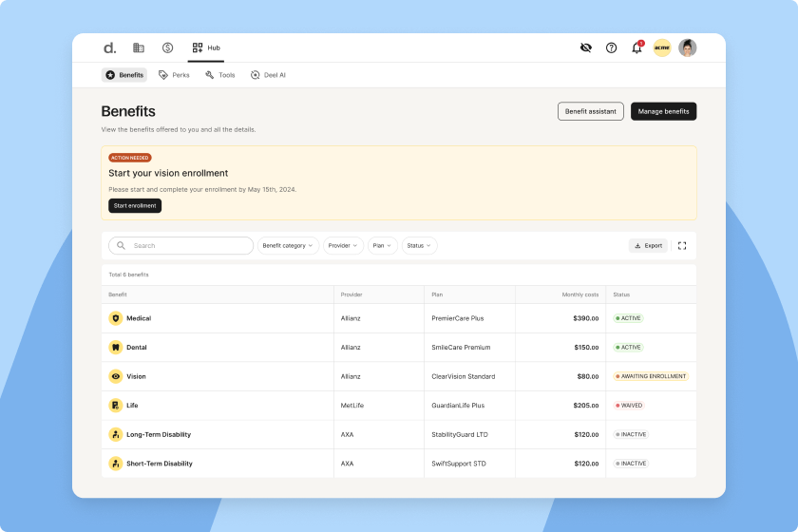Screen dimensions: 798x532
Task: Click the search magnifier icon
Action: point(122,245)
